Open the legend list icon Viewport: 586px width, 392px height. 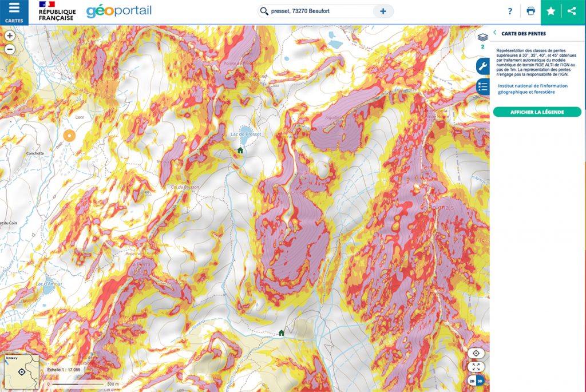(x=483, y=87)
